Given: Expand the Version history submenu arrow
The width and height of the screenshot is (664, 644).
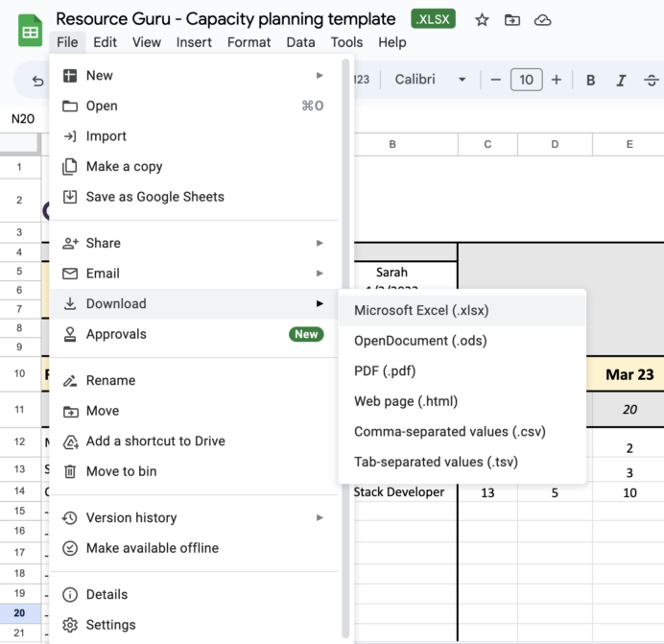Looking at the screenshot, I should [x=320, y=517].
